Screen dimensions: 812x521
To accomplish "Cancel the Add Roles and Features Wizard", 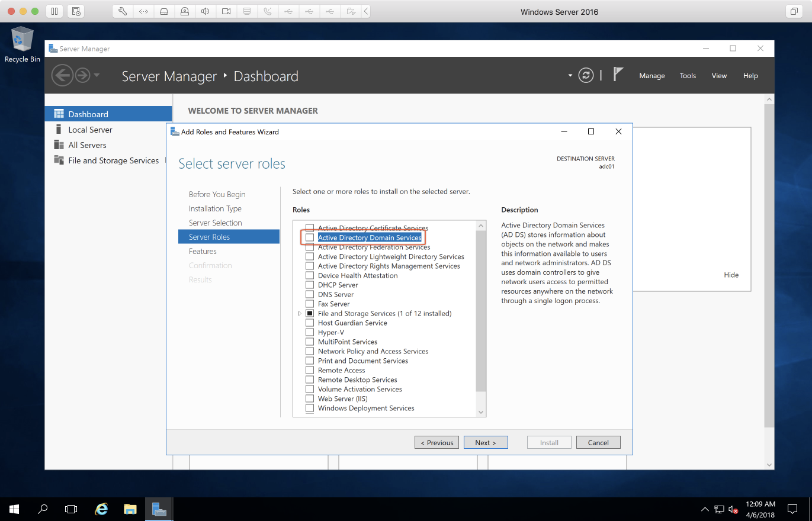I will (598, 442).
